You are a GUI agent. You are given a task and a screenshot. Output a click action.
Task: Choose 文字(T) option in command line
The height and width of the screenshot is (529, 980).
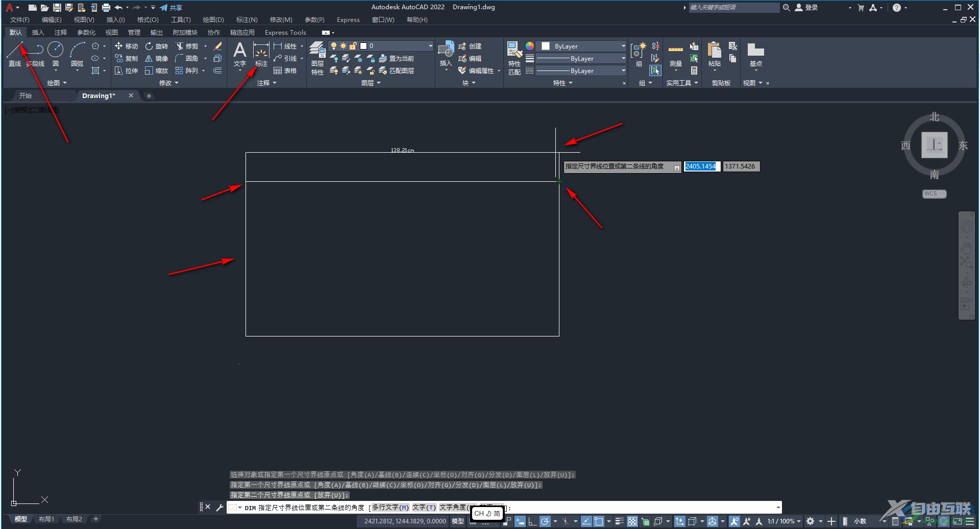point(424,508)
